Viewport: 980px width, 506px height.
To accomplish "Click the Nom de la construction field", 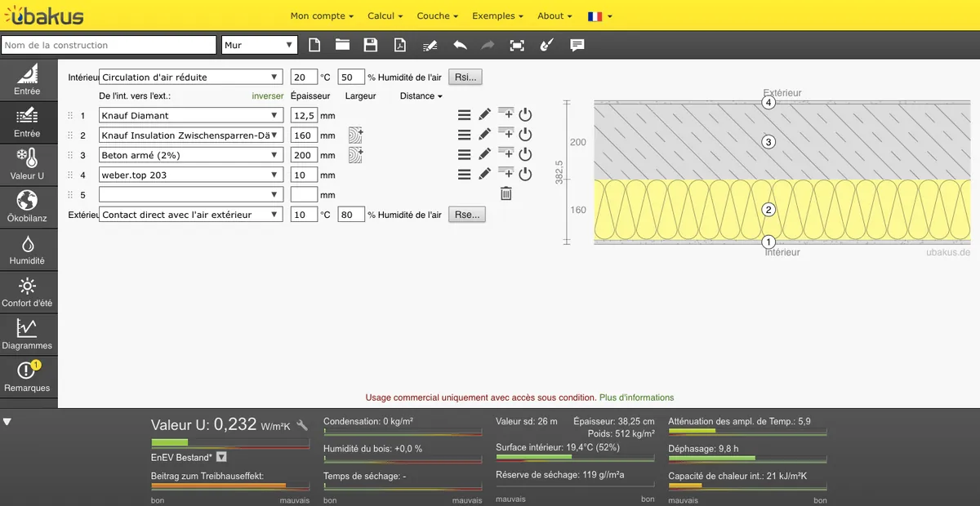I will click(109, 45).
